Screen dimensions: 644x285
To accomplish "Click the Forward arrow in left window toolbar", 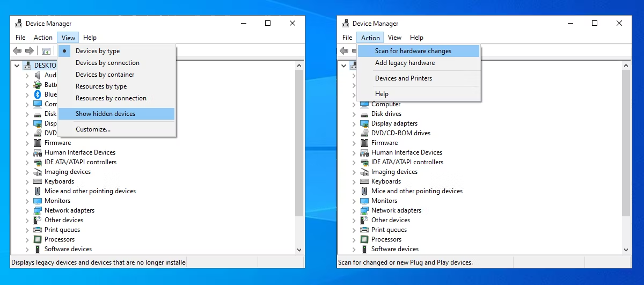I will click(x=30, y=51).
